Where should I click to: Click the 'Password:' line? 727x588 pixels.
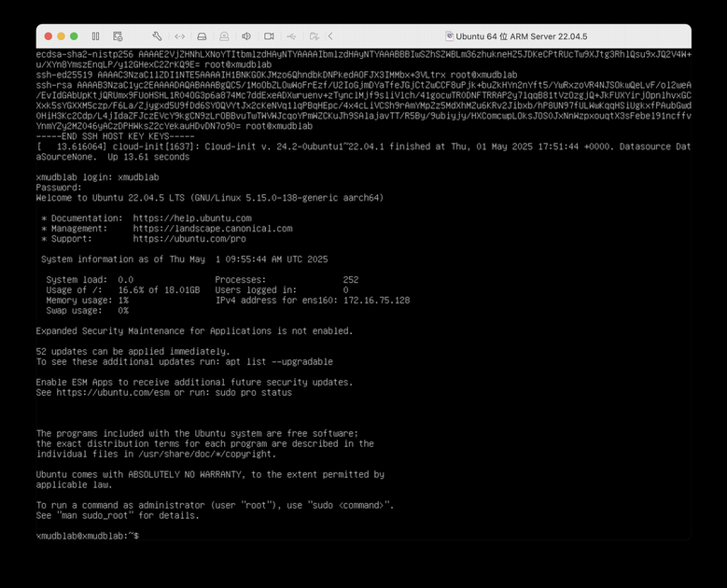point(59,188)
